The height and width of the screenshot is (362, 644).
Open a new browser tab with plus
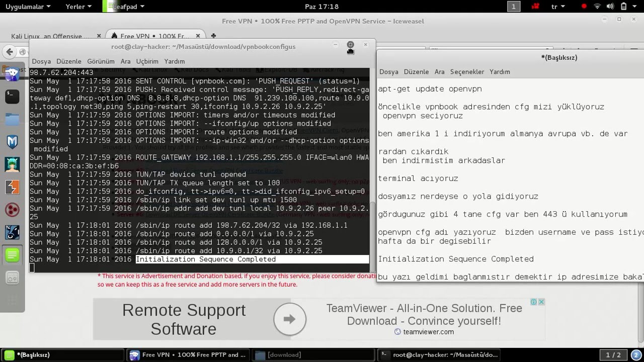[x=213, y=36]
